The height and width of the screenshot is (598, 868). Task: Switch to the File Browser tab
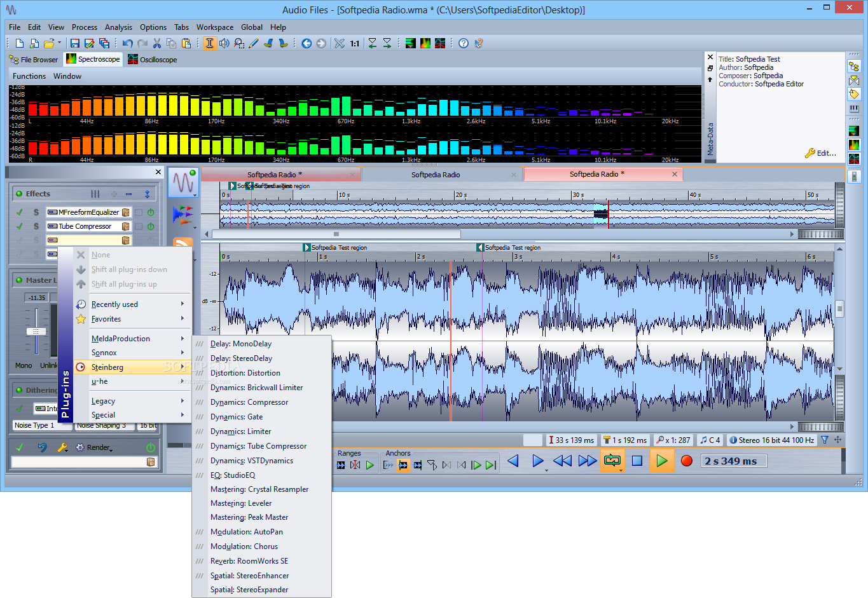click(x=34, y=60)
